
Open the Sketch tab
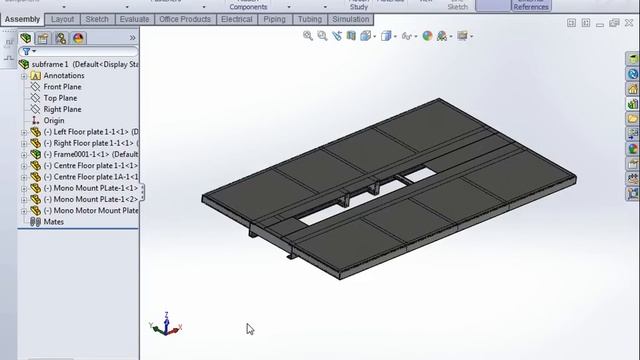(97, 19)
